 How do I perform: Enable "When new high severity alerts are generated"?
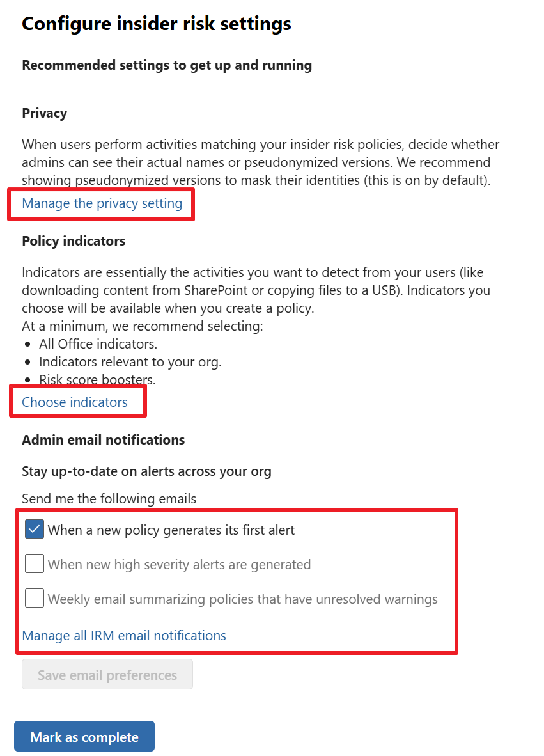pos(34,563)
